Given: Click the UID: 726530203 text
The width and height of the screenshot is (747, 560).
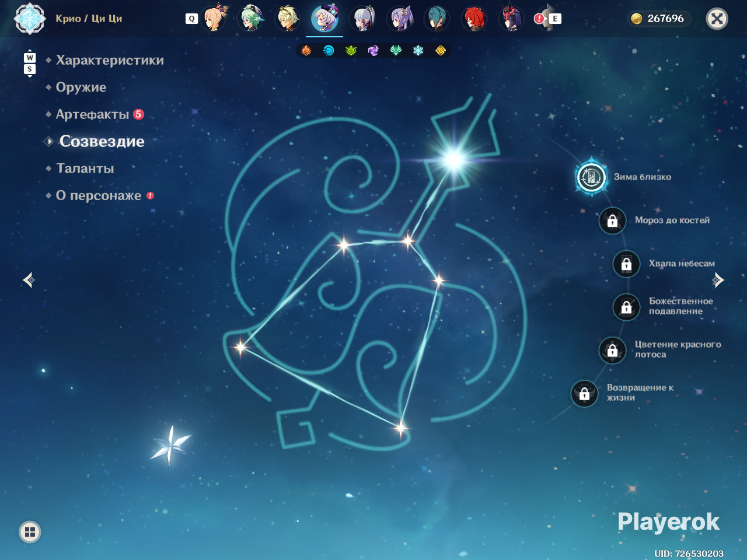Looking at the screenshot, I should pyautogui.click(x=689, y=554).
